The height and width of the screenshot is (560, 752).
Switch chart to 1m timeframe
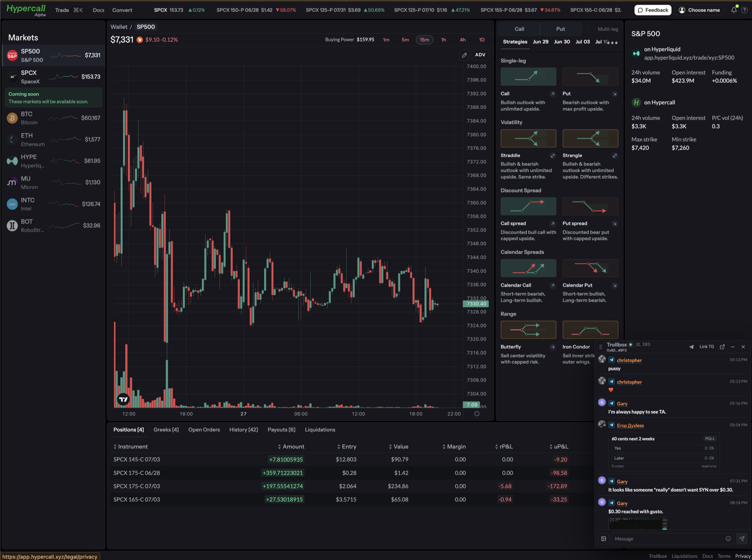tap(386, 40)
